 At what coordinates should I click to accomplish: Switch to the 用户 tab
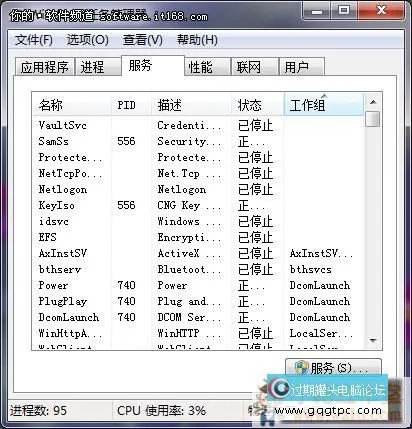point(301,67)
